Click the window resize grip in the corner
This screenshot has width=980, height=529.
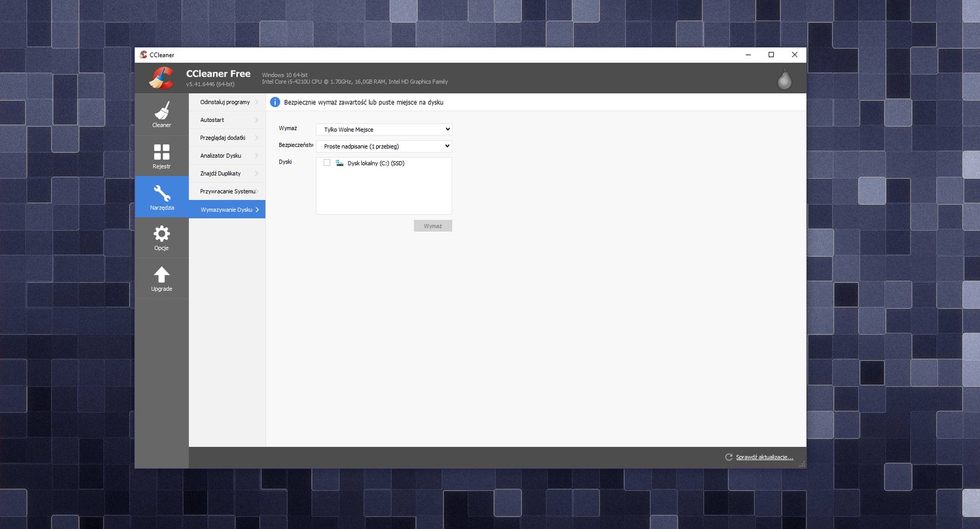[802, 464]
